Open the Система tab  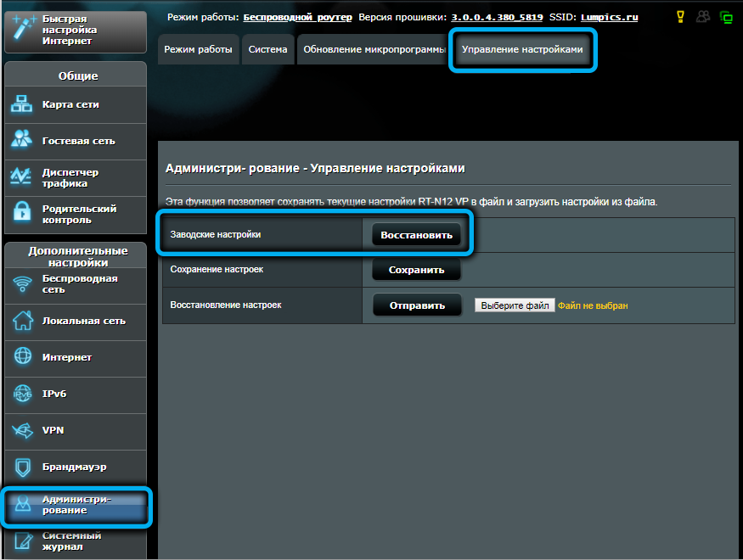pyautogui.click(x=268, y=50)
